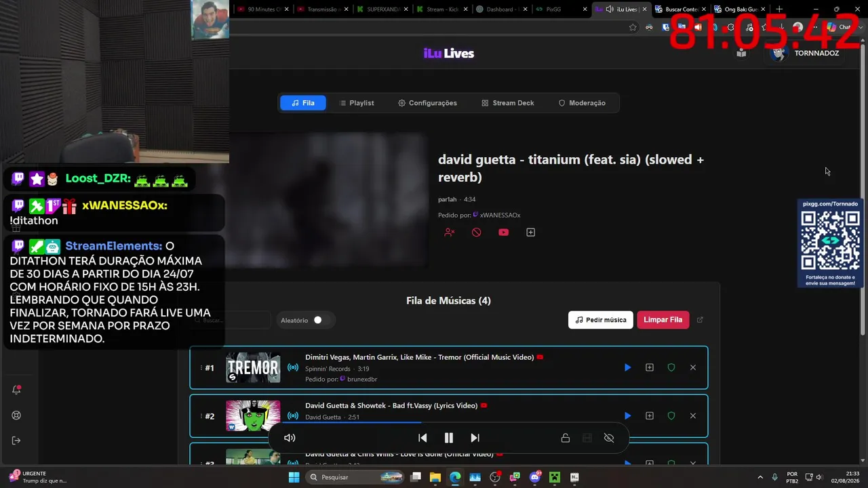
Task: Skip to the next track
Action: pos(475,438)
